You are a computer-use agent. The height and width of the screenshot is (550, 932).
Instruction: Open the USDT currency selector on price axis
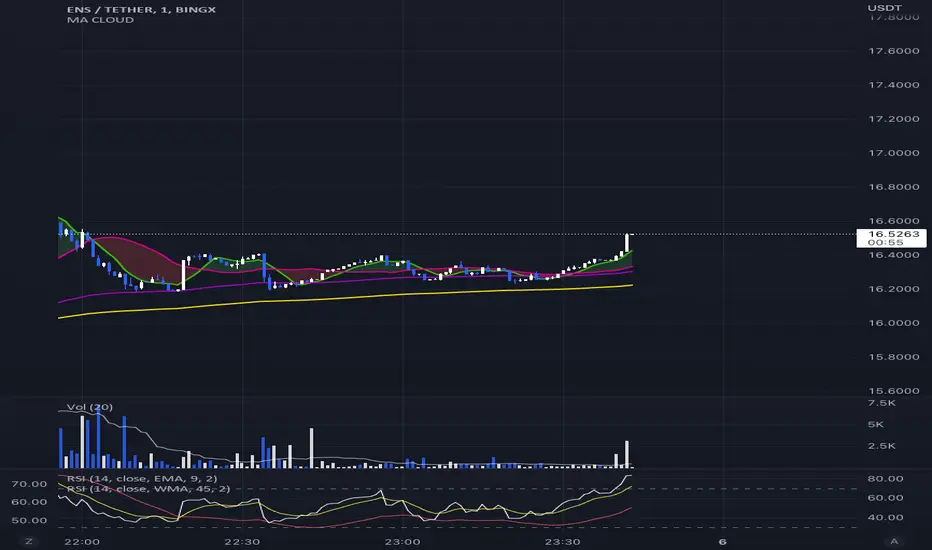(x=884, y=8)
